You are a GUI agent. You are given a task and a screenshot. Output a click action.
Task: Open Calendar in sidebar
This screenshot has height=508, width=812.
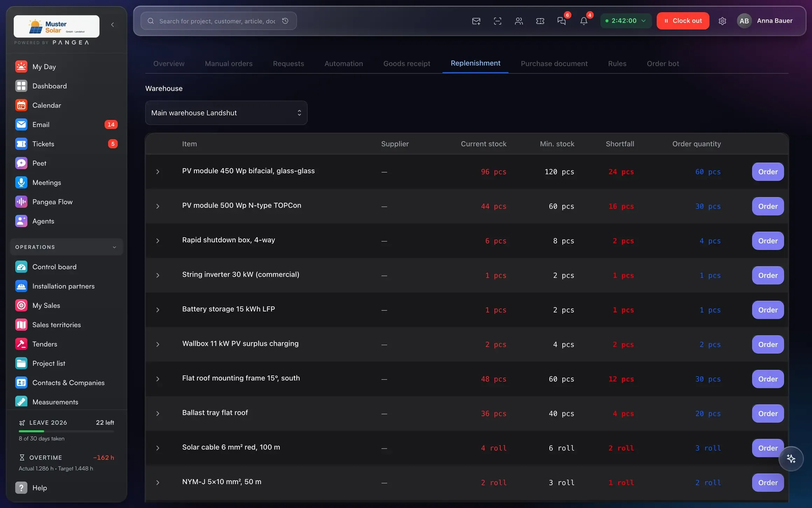66,105
